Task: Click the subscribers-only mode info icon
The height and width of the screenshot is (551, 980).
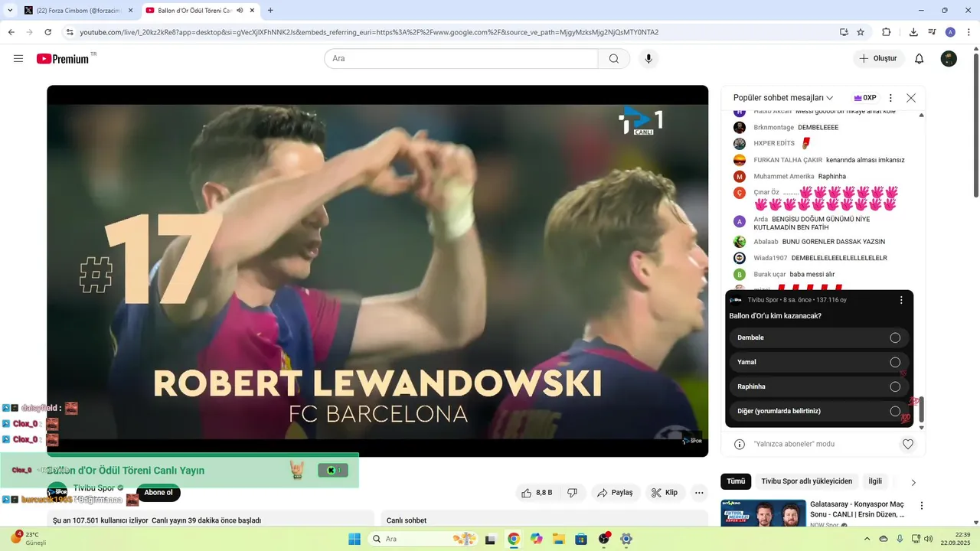Action: (x=740, y=444)
